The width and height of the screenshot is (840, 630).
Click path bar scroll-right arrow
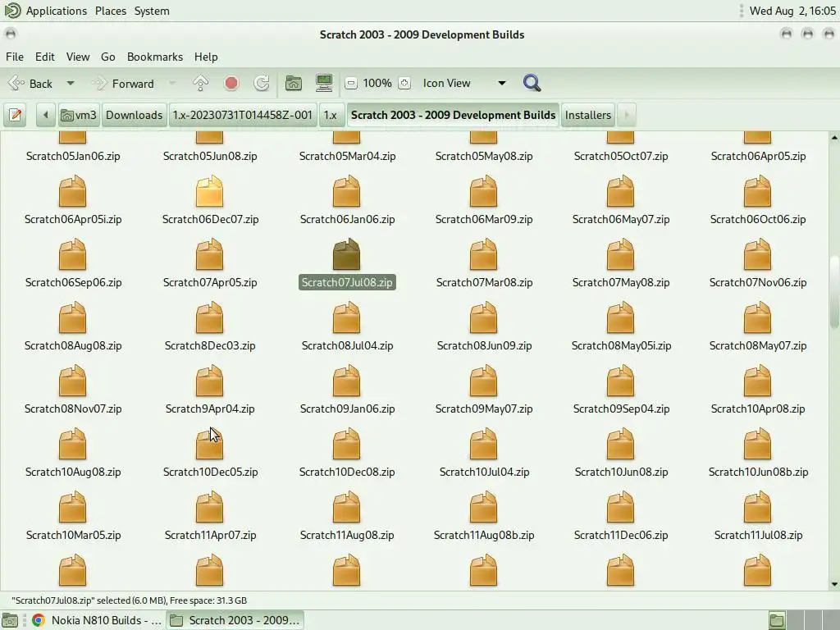click(626, 115)
